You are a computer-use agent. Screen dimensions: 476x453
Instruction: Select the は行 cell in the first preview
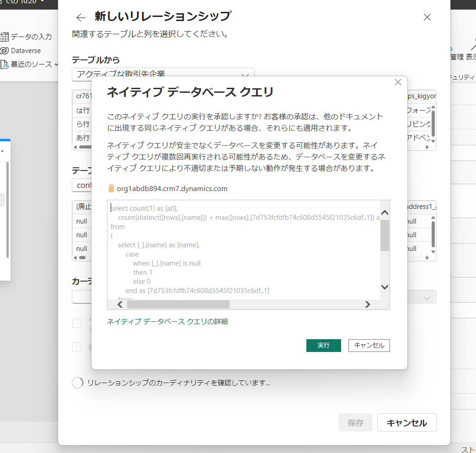click(83, 110)
